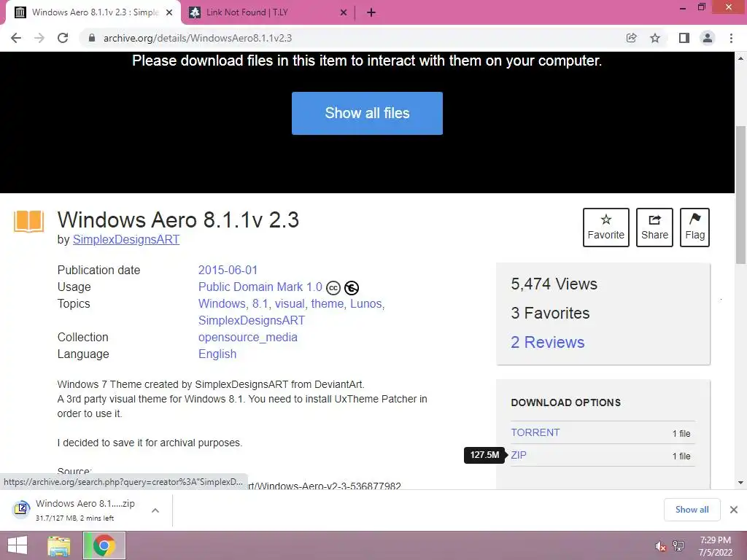Click 3 Favorites text
The height and width of the screenshot is (560, 747).
click(550, 313)
